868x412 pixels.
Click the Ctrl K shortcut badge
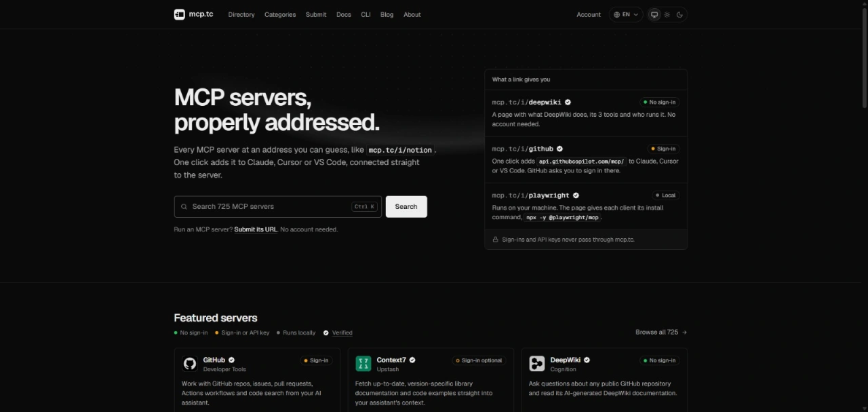pos(365,206)
